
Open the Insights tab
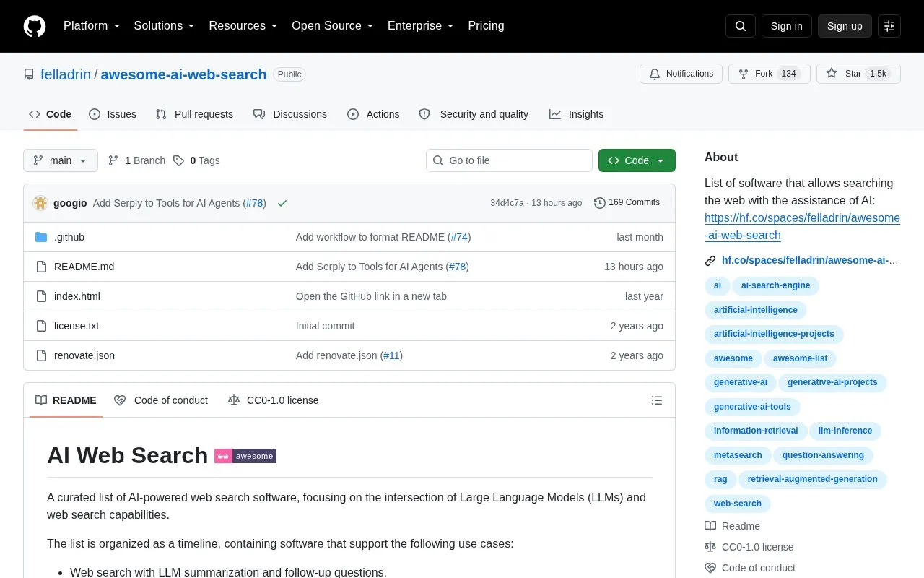click(x=576, y=114)
